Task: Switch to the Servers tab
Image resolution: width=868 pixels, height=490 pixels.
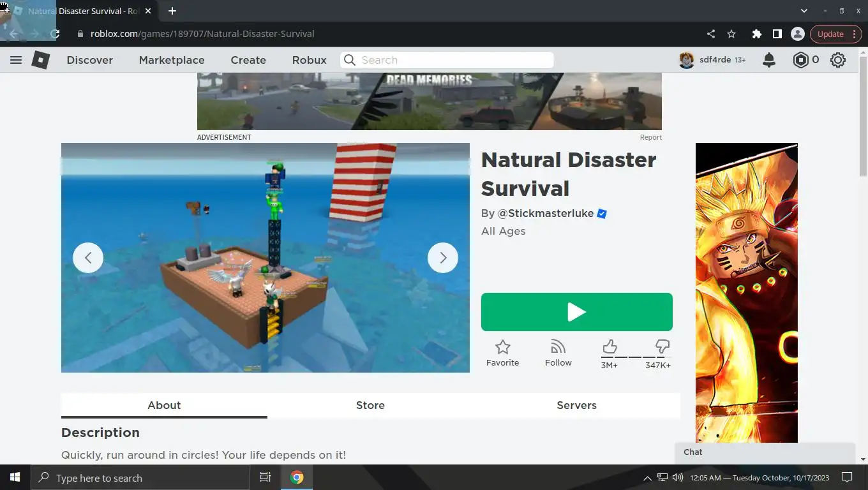Action: [576, 405]
